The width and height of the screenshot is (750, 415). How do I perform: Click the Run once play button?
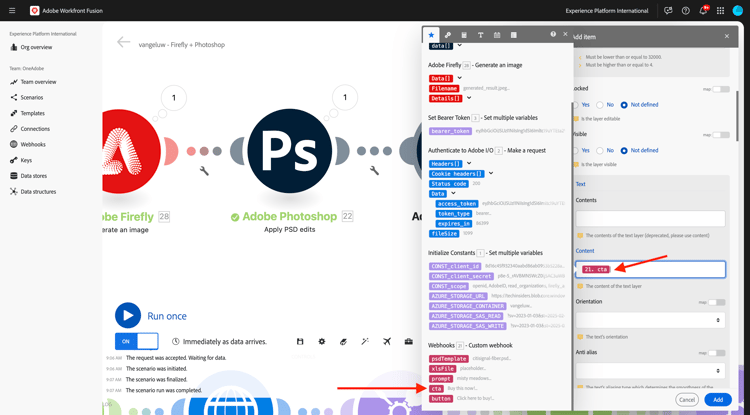tap(128, 316)
